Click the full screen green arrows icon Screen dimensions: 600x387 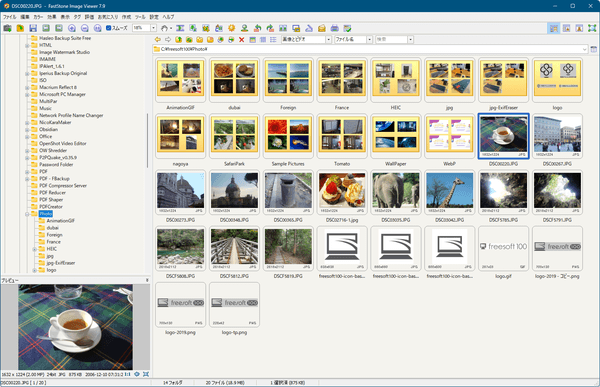(x=592, y=28)
